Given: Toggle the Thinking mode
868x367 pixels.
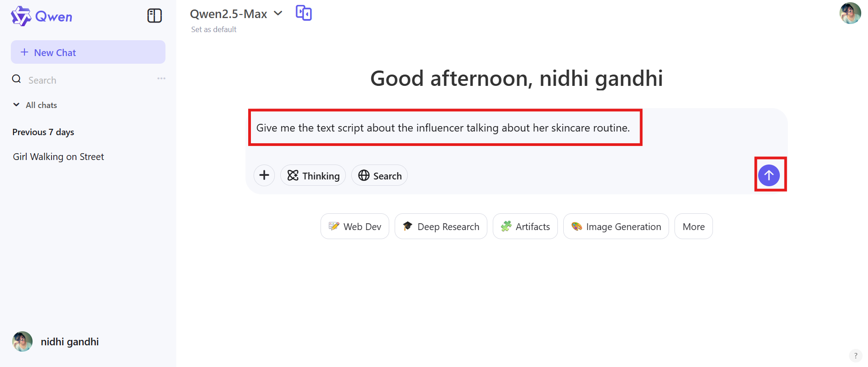Looking at the screenshot, I should [313, 176].
